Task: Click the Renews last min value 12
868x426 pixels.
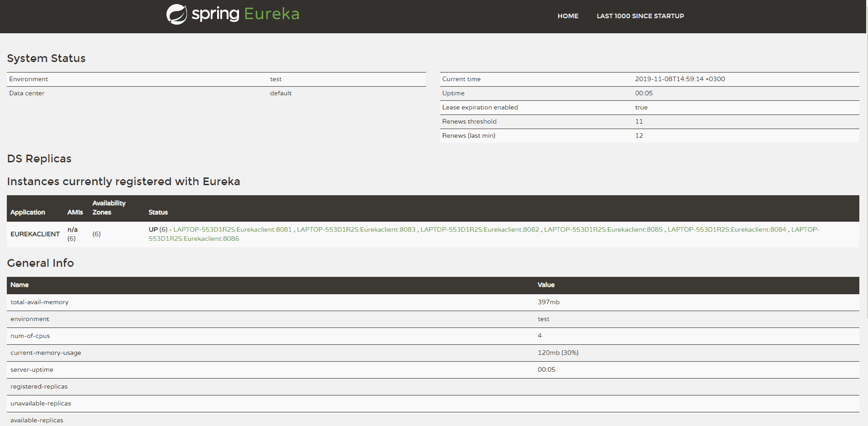Action: coord(639,135)
